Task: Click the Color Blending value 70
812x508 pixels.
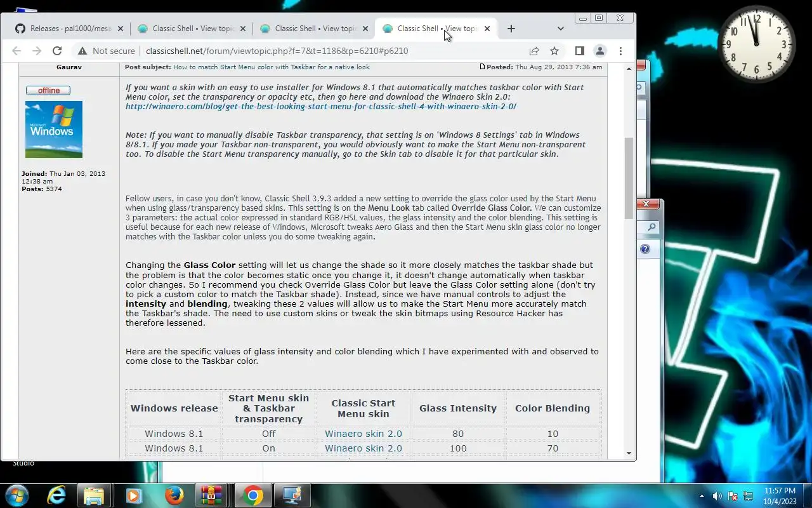Action: tap(553, 448)
